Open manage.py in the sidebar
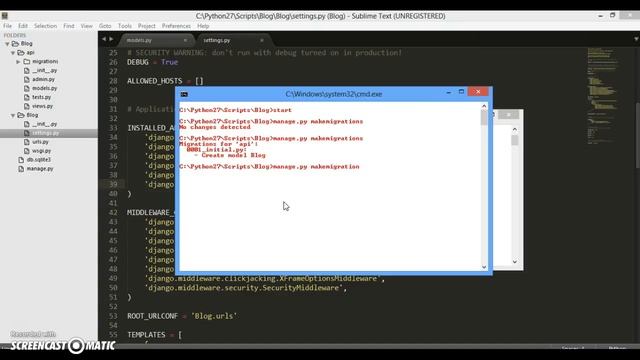 point(40,169)
